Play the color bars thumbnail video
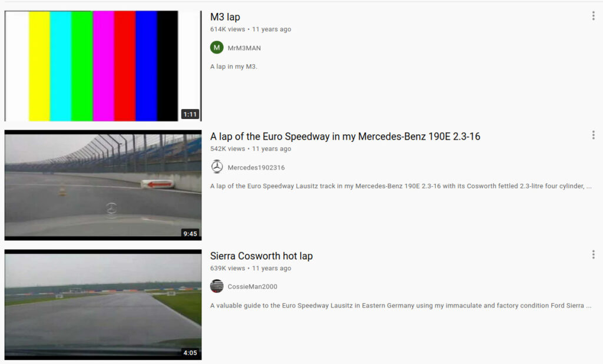The image size is (603, 364). [103, 66]
